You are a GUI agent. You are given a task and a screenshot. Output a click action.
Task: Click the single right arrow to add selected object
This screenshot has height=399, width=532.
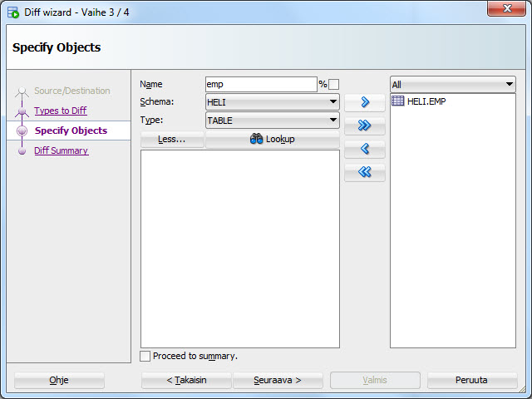point(365,102)
